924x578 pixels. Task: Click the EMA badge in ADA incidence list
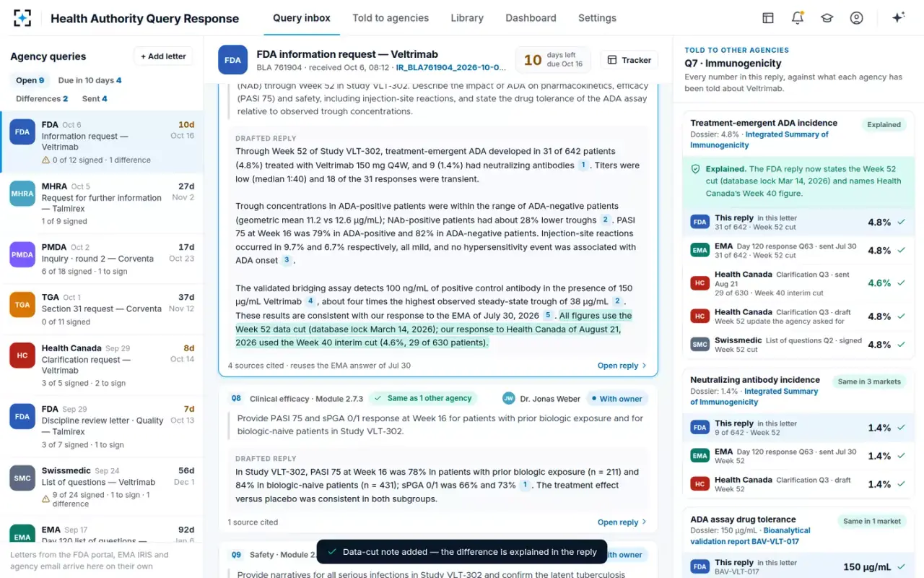(x=699, y=250)
